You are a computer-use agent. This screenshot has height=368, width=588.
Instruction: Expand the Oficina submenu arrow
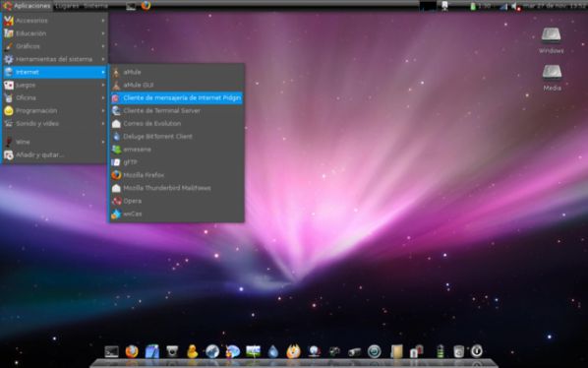click(103, 98)
